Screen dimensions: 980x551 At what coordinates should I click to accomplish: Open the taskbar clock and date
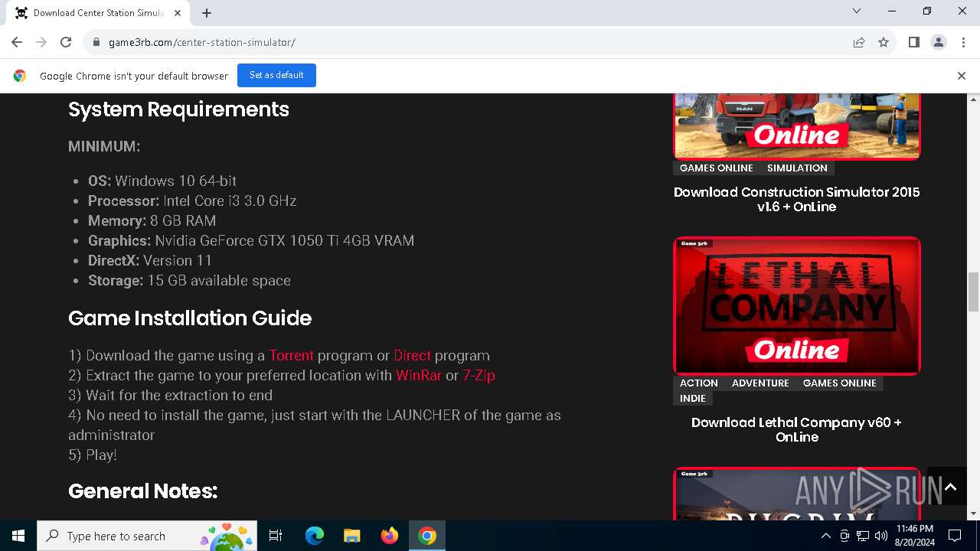pos(914,536)
